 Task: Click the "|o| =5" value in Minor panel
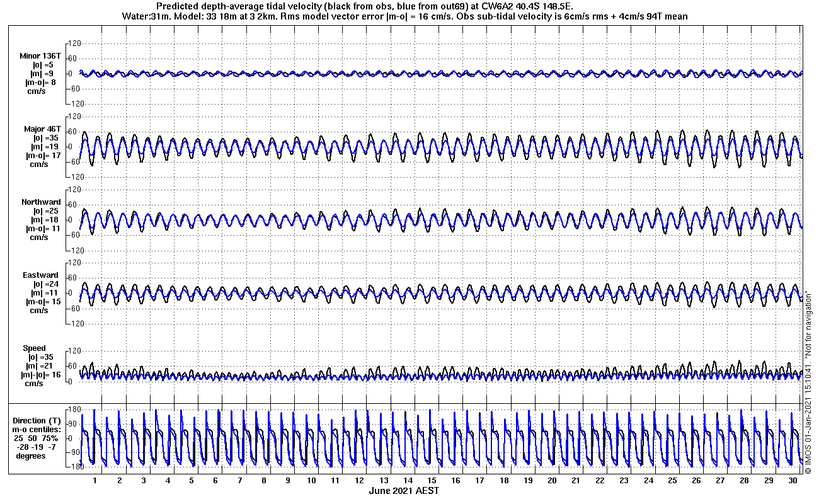(x=44, y=64)
